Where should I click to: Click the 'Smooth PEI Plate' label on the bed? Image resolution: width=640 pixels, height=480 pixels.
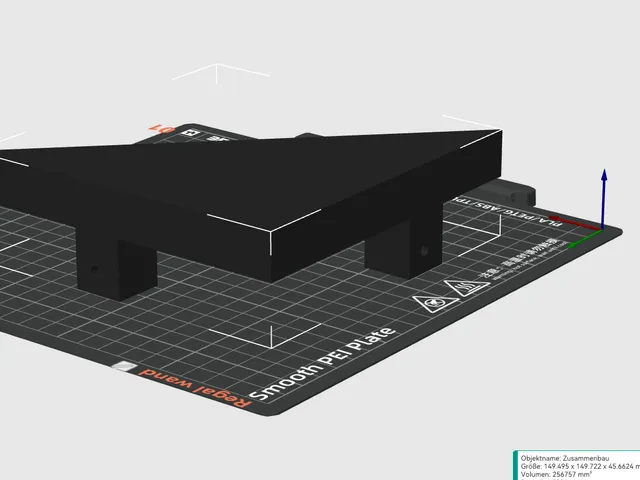point(322,363)
